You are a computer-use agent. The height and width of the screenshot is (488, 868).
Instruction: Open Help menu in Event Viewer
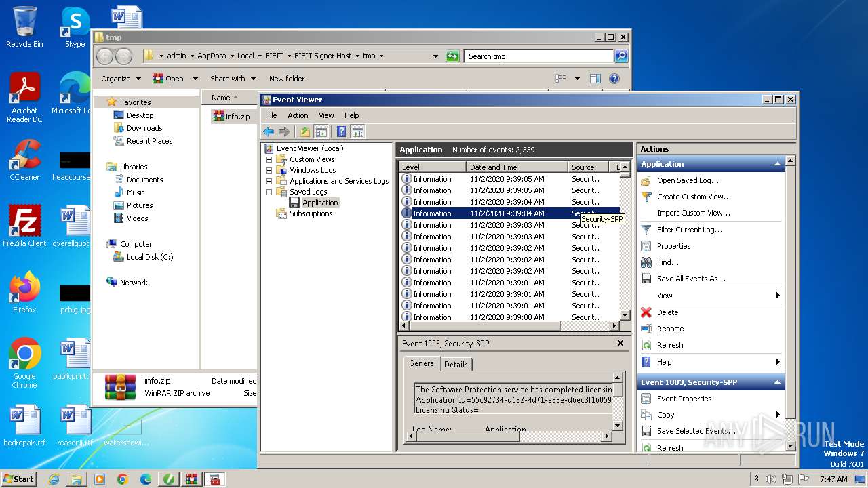[x=351, y=115]
